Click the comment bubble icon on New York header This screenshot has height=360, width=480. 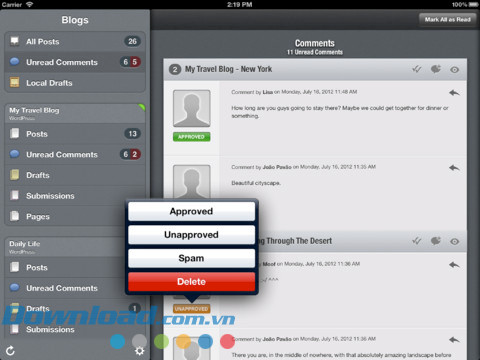436,69
